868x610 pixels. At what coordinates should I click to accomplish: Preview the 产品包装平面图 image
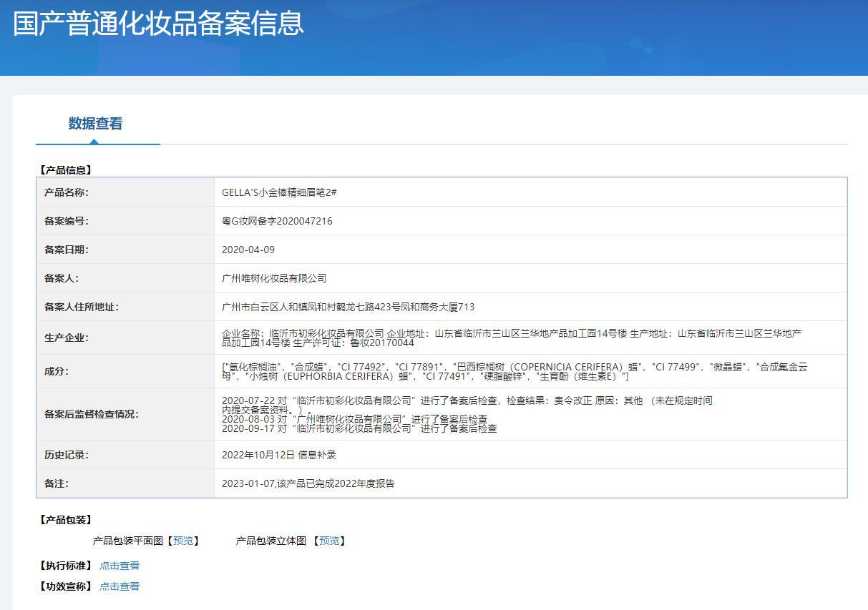[183, 541]
